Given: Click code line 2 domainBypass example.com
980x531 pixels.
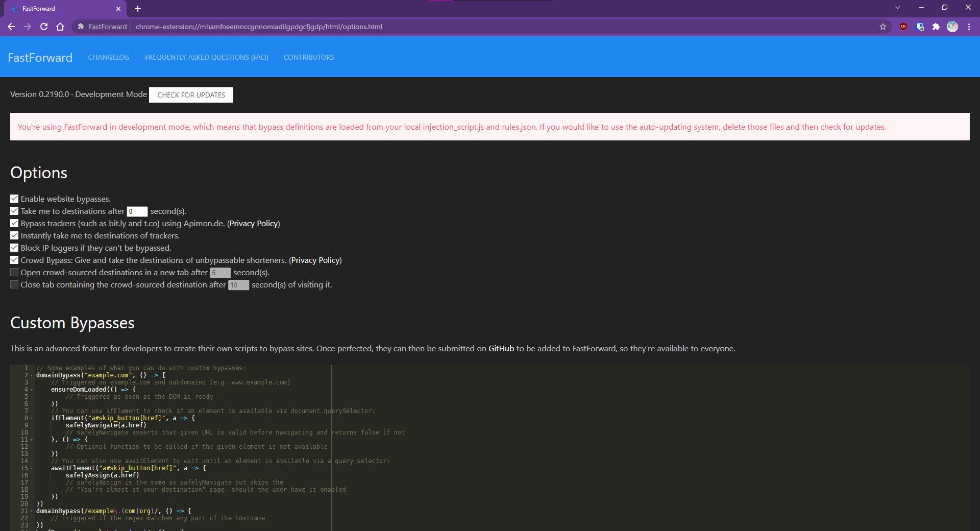Looking at the screenshot, I should 101,375.
